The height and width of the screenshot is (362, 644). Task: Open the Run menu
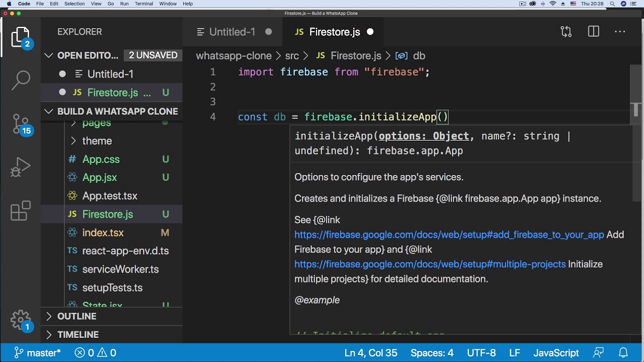tap(124, 4)
